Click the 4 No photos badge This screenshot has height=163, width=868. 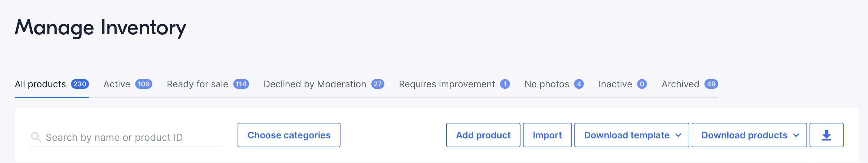579,84
